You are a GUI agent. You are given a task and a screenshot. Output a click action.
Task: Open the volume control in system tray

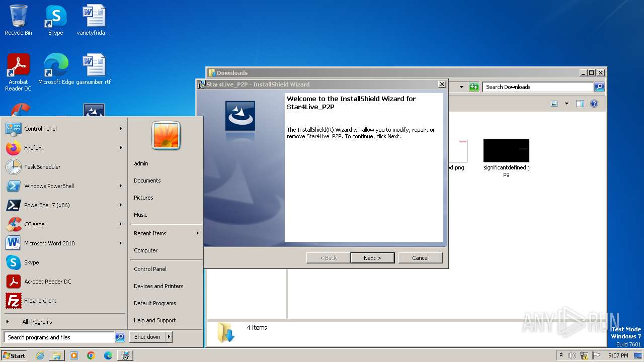pos(572,355)
